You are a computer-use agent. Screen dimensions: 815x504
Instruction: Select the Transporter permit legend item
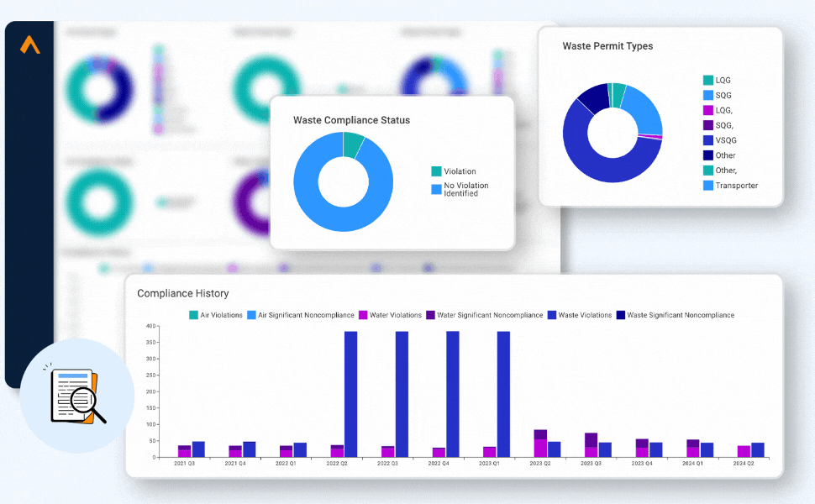coord(736,186)
